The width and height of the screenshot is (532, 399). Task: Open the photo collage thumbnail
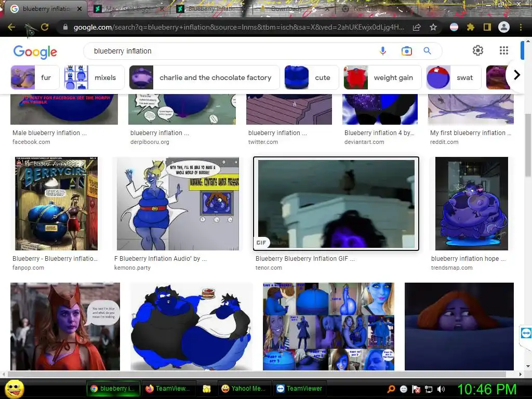click(x=328, y=326)
